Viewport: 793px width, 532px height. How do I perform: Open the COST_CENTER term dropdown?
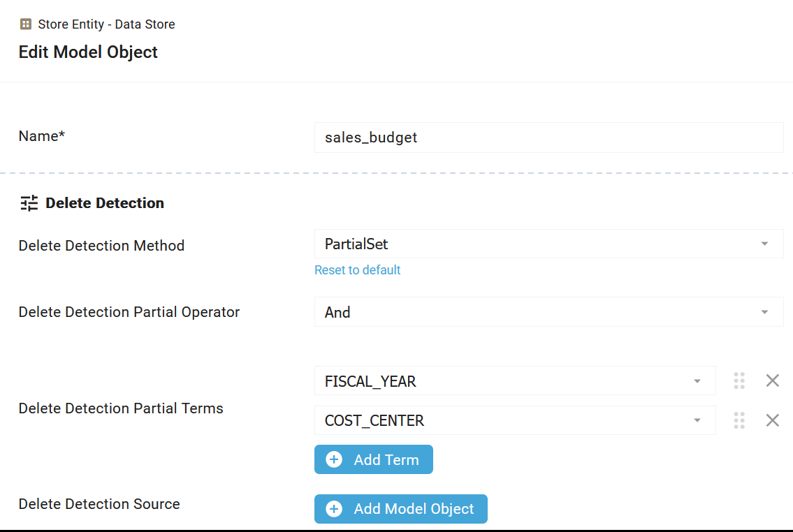(x=515, y=420)
